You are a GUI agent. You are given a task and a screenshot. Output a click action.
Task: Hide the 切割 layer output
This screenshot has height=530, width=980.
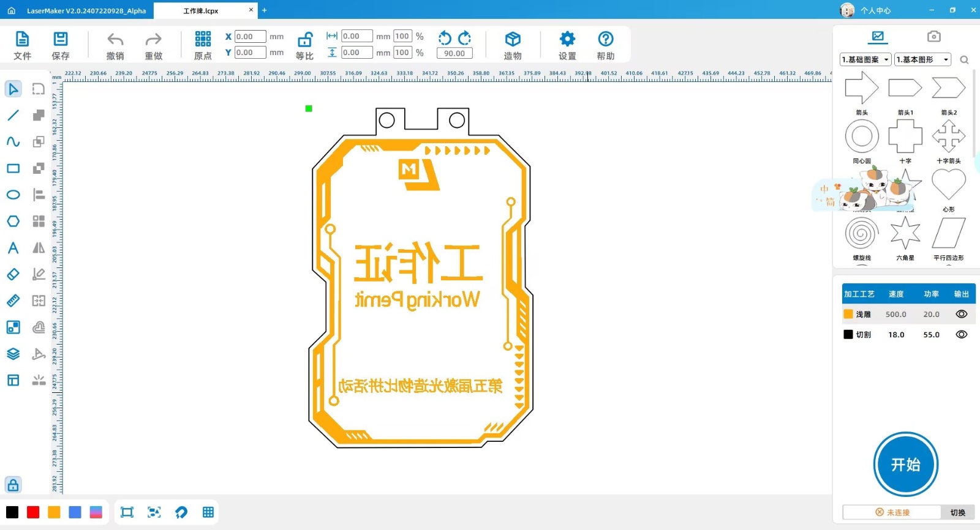coord(962,335)
